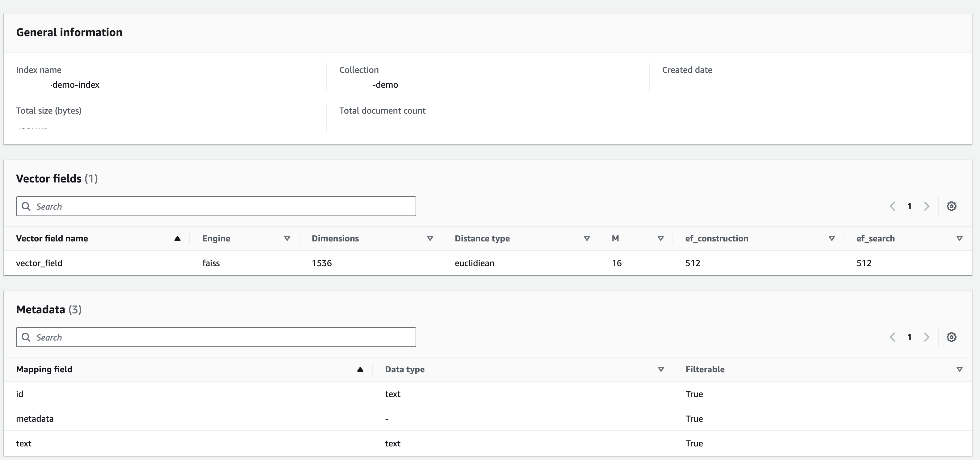Sort the Data type column

tap(661, 370)
